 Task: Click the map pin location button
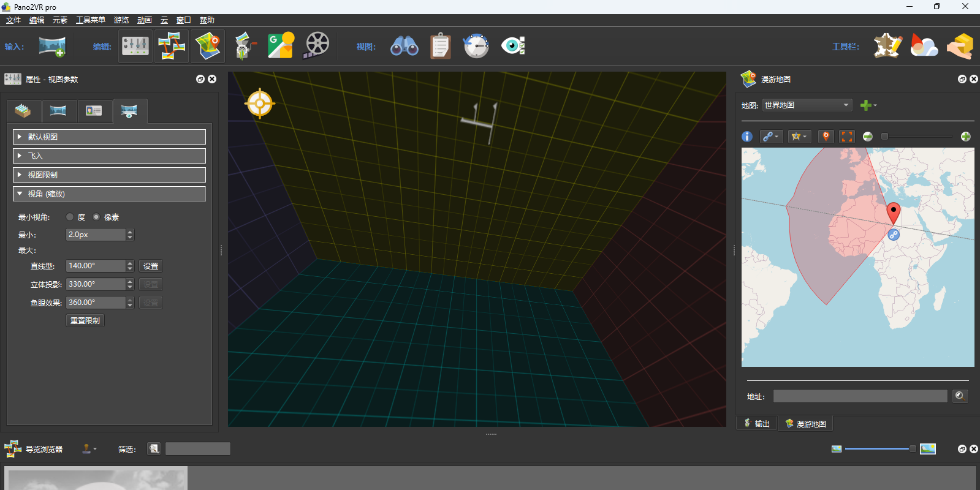[826, 137]
